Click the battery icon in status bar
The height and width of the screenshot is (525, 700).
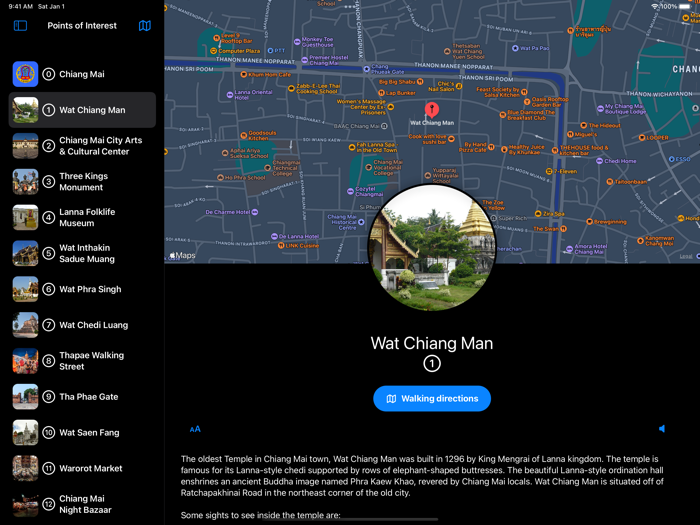click(x=685, y=7)
